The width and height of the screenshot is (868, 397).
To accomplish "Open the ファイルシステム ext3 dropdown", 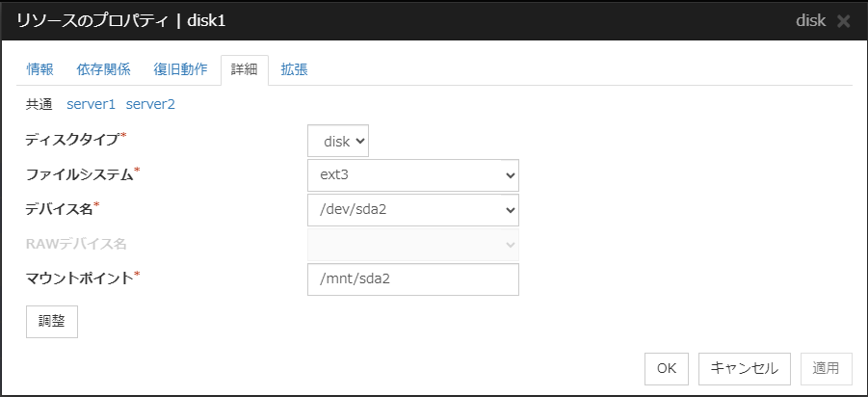I will (412, 176).
